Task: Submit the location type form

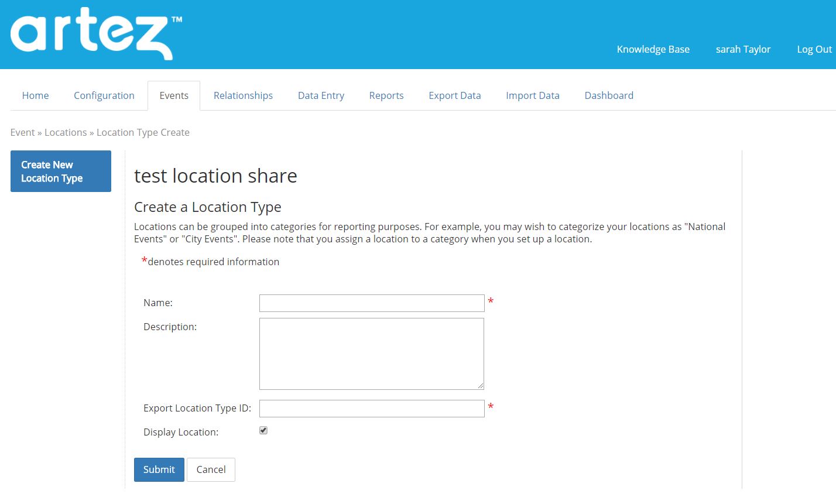Action: 159,469
